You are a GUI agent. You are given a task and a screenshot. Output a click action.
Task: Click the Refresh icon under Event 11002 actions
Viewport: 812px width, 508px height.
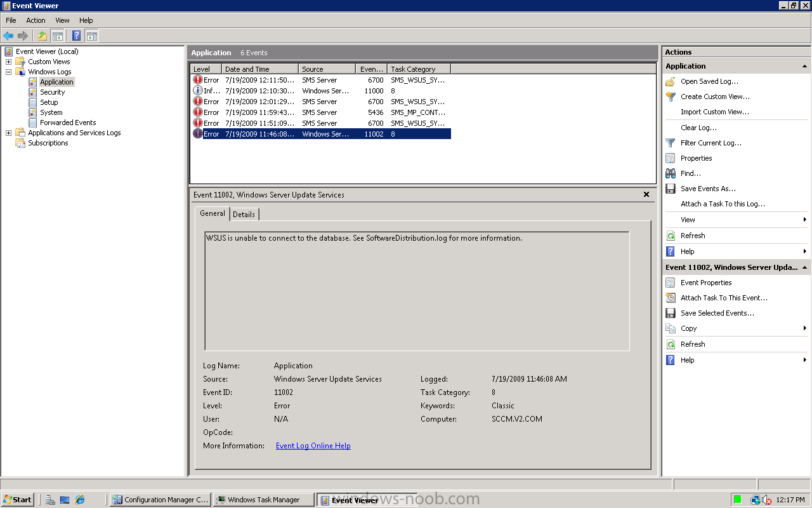coord(671,344)
